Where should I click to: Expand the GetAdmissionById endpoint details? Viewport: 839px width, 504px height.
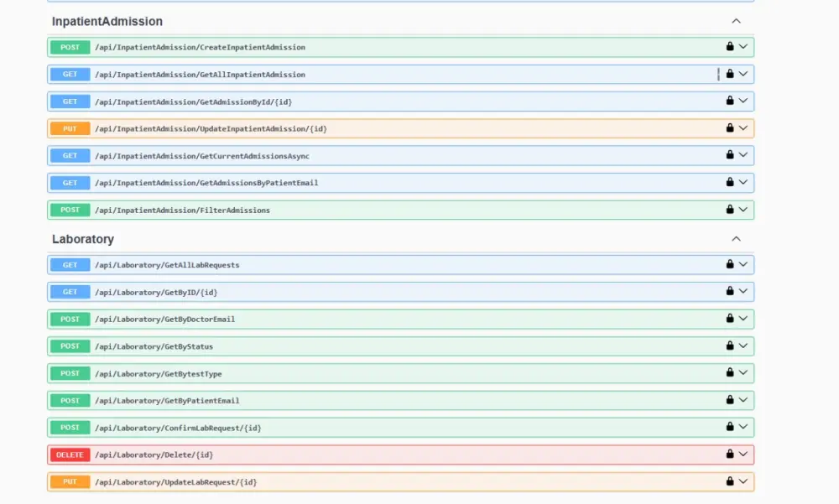click(x=378, y=101)
